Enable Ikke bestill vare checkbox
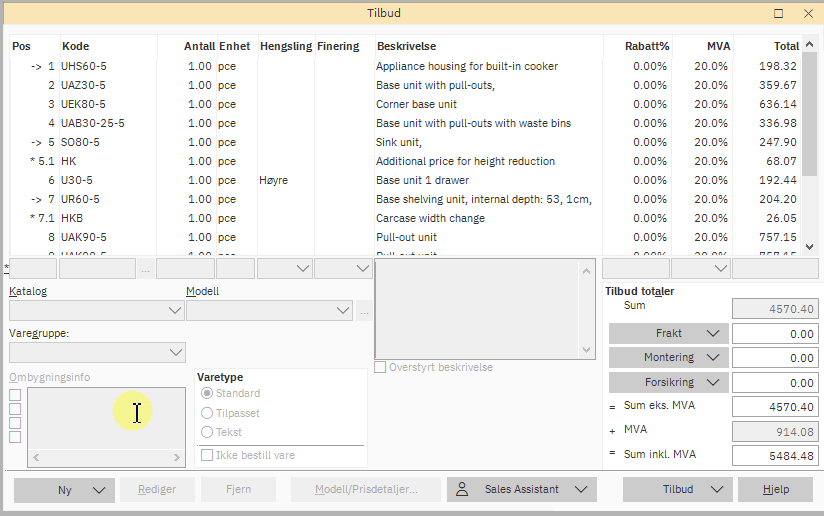Image resolution: width=824 pixels, height=516 pixels. coord(207,455)
